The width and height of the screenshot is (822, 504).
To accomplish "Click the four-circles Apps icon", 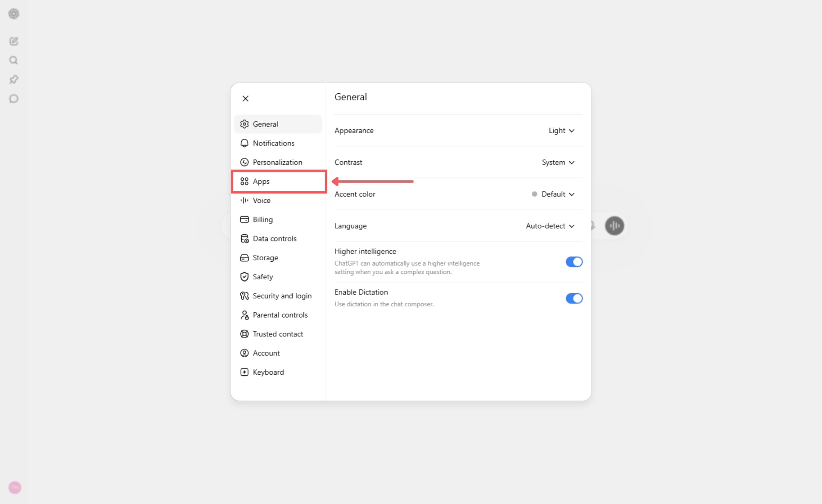I will point(244,181).
